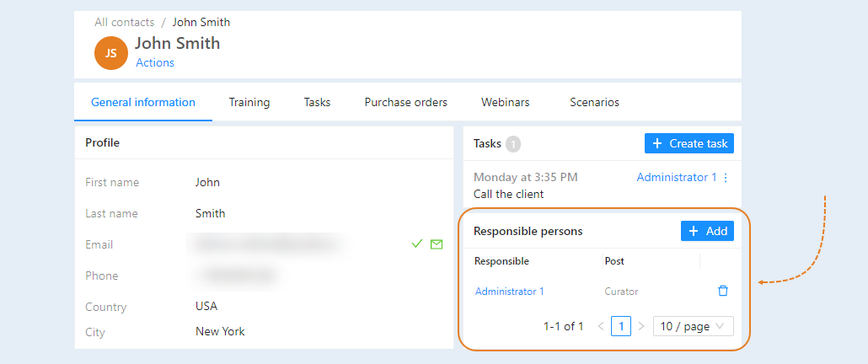Select page 1 in pagination
868x364 pixels.
[621, 326]
